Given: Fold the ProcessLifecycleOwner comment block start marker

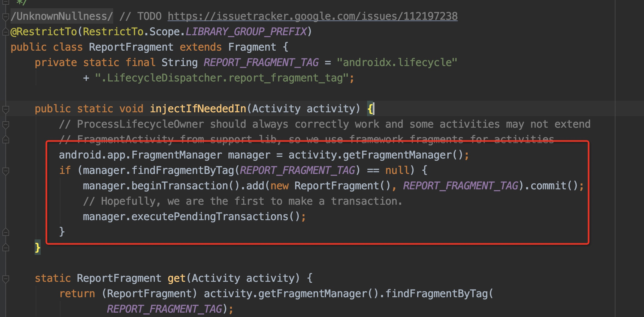Looking at the screenshot, I should (6, 125).
